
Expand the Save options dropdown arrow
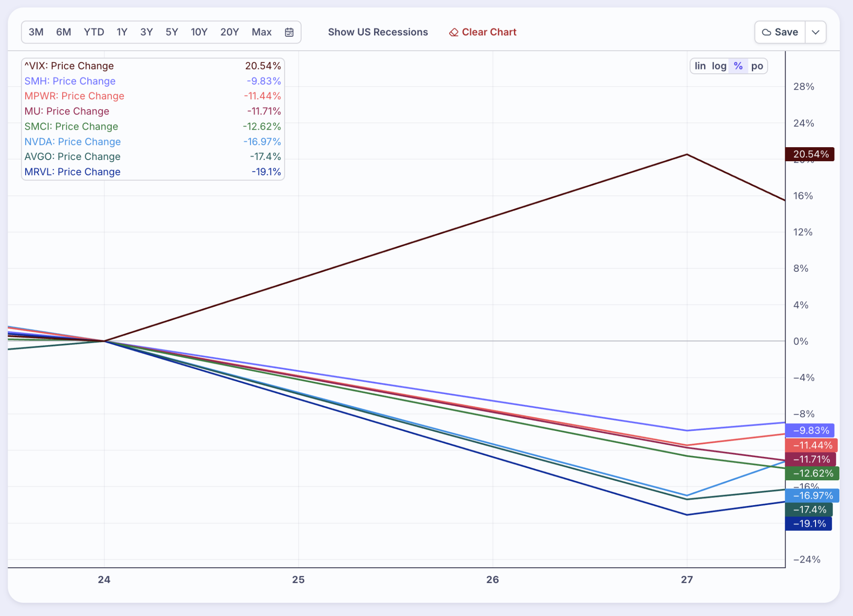[815, 32]
